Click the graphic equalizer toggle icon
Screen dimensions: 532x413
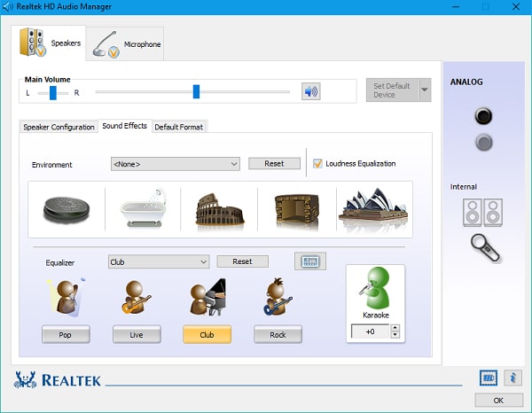(310, 261)
